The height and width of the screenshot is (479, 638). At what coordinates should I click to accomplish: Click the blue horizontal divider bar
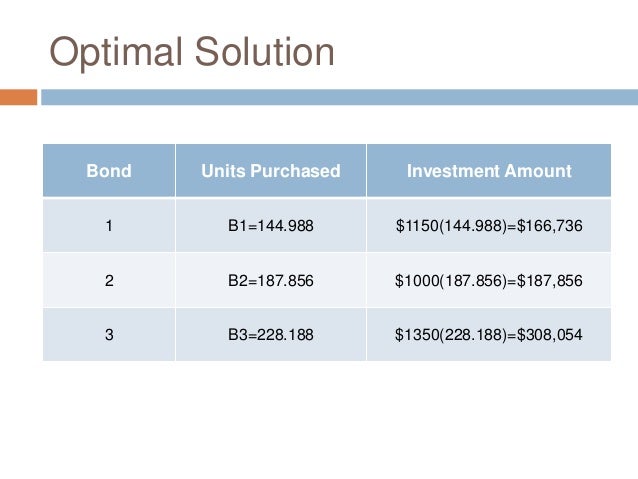339,97
